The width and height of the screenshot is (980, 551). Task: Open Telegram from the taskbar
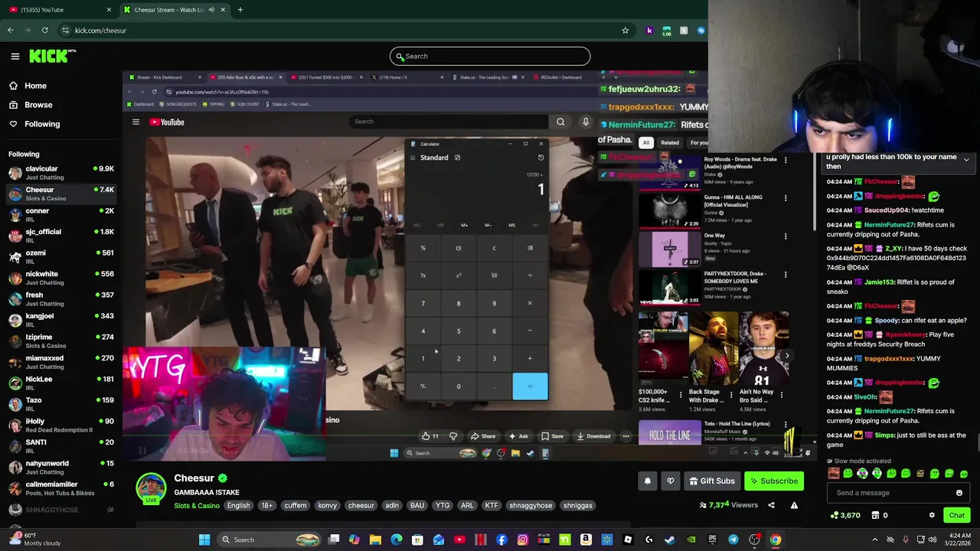click(733, 540)
